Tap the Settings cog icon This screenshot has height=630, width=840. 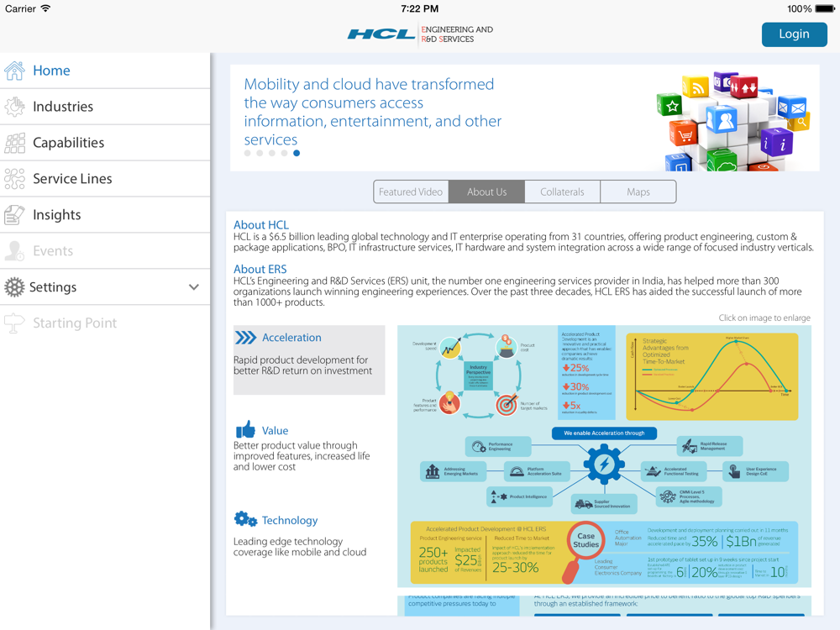[x=14, y=287]
